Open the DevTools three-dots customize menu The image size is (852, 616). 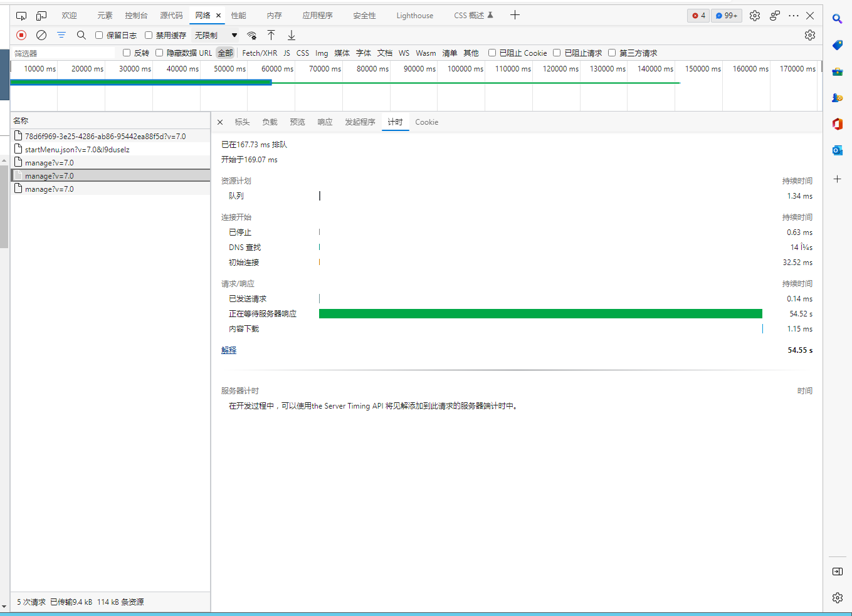click(794, 16)
